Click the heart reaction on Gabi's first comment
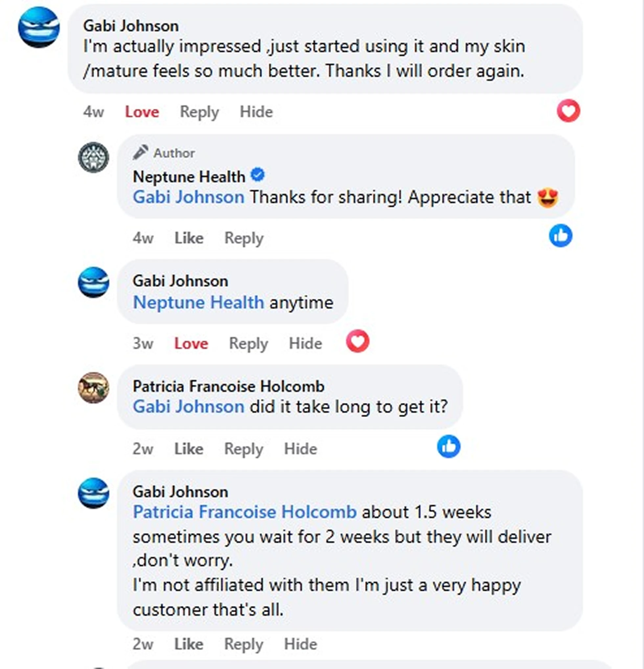 pyautogui.click(x=568, y=111)
